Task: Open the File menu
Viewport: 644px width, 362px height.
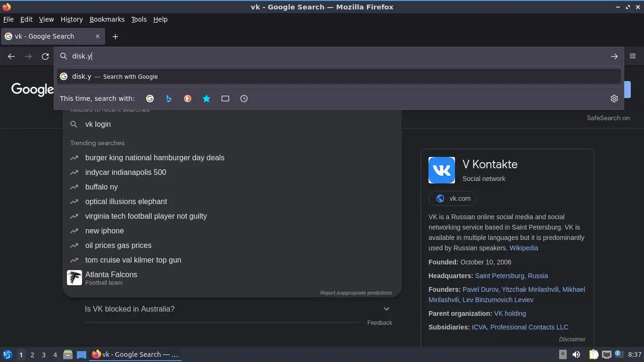Action: [x=8, y=19]
